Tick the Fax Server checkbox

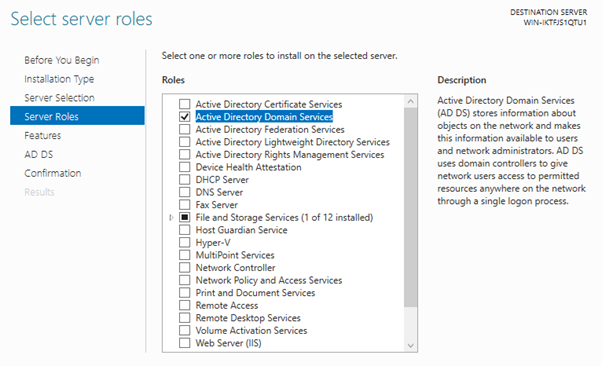(x=185, y=205)
